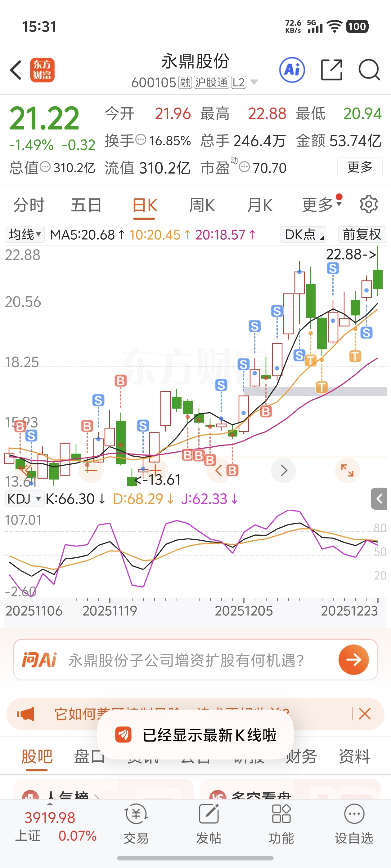Open chart settings gear icon
The width and height of the screenshot is (391, 868).
pyautogui.click(x=368, y=204)
